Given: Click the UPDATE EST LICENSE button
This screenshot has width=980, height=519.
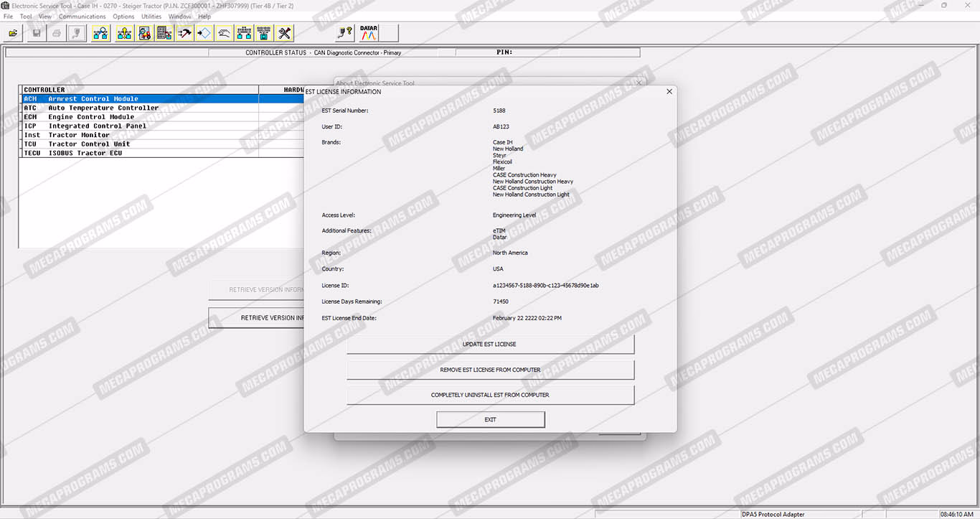Looking at the screenshot, I should tap(491, 345).
